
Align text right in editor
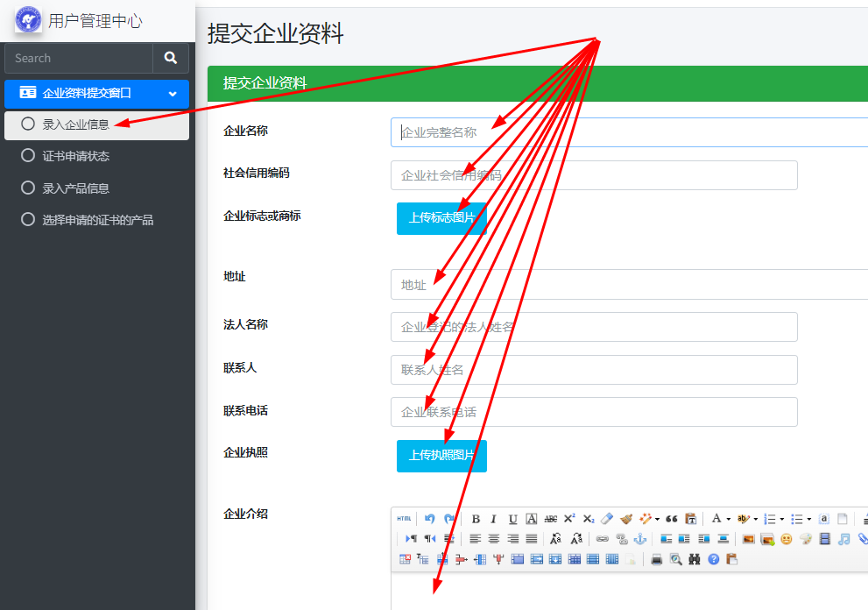513,539
